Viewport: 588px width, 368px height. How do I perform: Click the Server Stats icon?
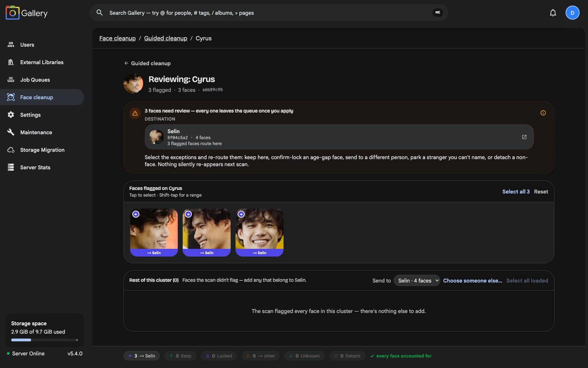click(11, 167)
